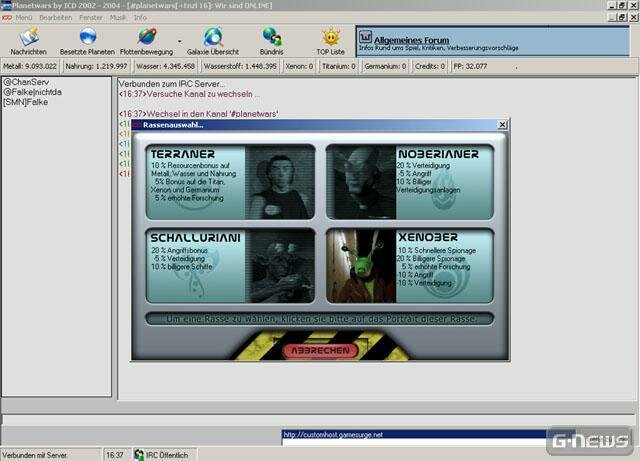Click the Metall: 9.093.022 resource value
The image size is (640, 461).
coord(30,66)
